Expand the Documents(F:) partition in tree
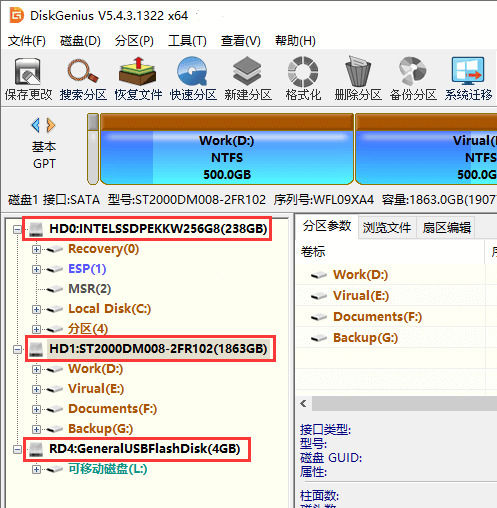This screenshot has height=508, width=497. click(36, 409)
